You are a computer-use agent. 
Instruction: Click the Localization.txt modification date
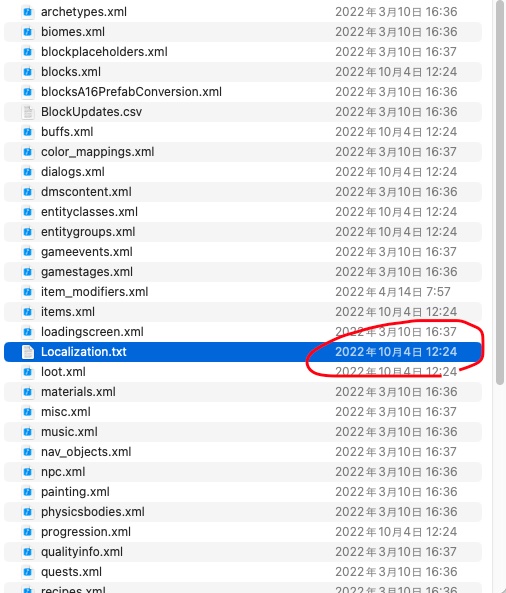pos(396,352)
